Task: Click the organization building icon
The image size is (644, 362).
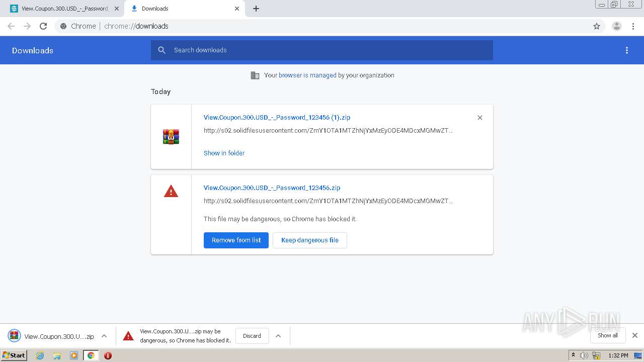Action: 255,75
